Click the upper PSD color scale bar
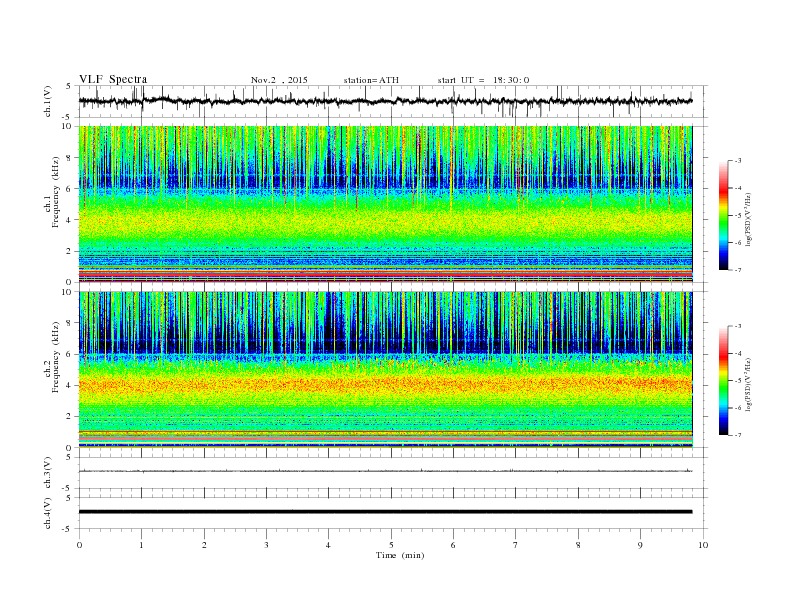Screen dimensions: 792x612 tap(724, 216)
